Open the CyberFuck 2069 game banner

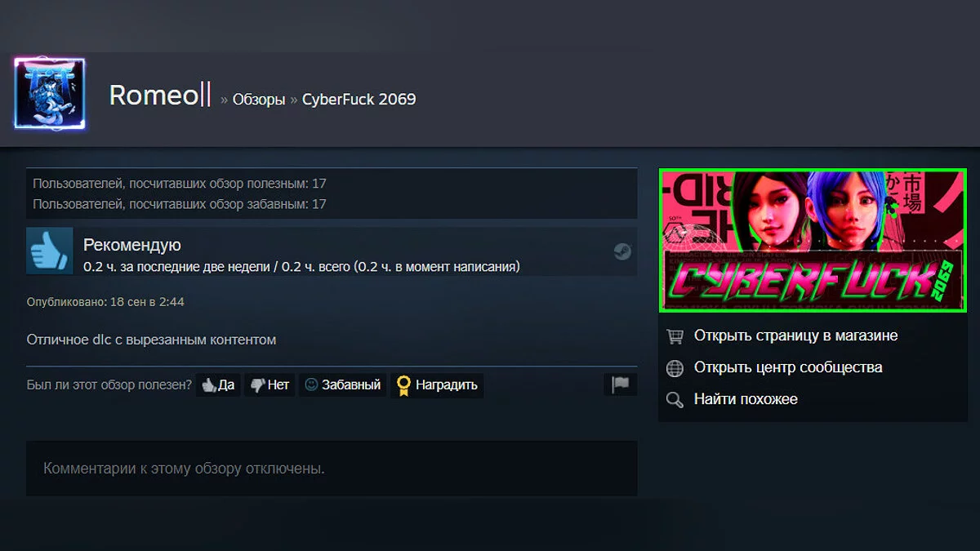[x=813, y=240]
